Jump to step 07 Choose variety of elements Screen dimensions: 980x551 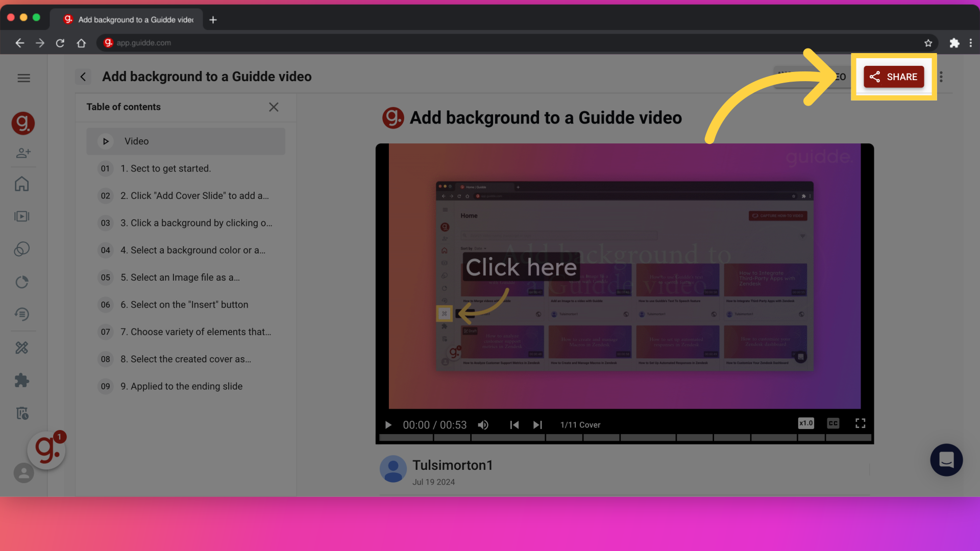pos(186,332)
